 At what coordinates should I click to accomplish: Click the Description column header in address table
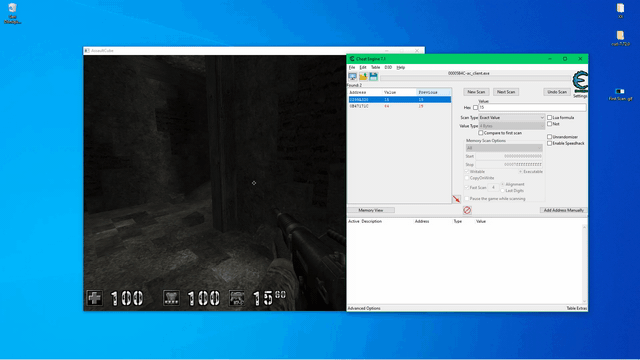371,221
